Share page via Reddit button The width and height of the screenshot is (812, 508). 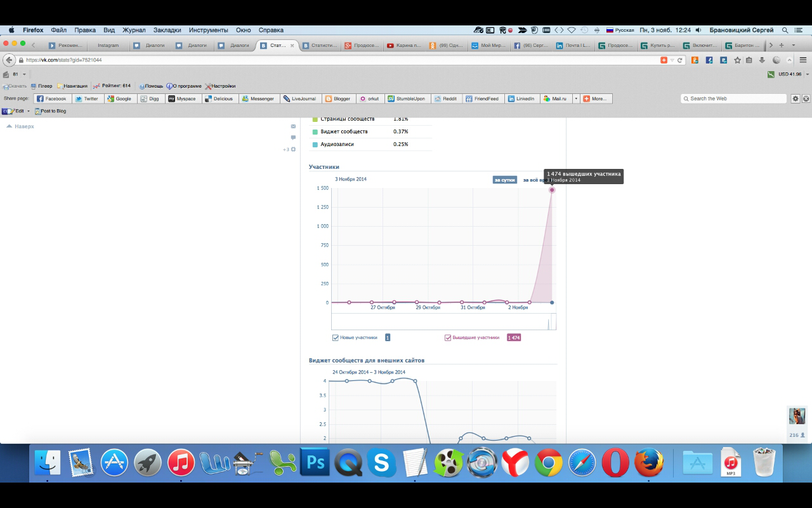tap(446, 98)
